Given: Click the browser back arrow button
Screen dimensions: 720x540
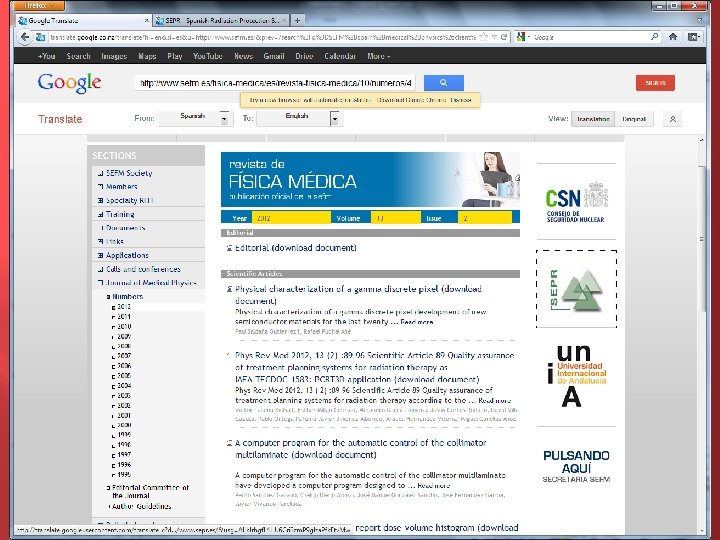Looking at the screenshot, I should (25, 37).
